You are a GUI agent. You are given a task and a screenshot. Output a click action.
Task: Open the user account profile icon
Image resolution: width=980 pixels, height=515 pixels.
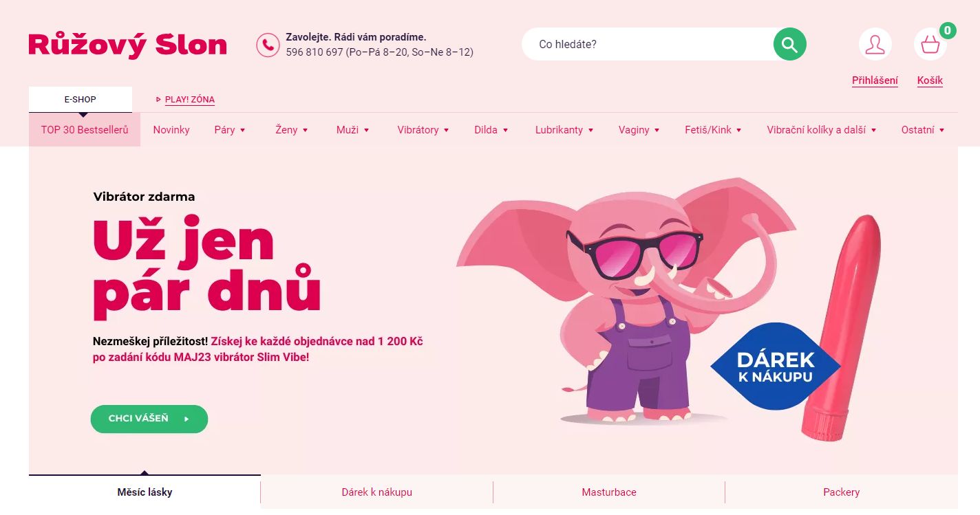(x=875, y=44)
